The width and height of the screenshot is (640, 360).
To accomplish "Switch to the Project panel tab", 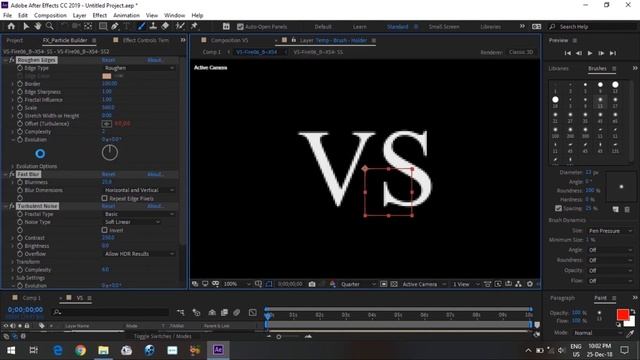I will point(15,40).
